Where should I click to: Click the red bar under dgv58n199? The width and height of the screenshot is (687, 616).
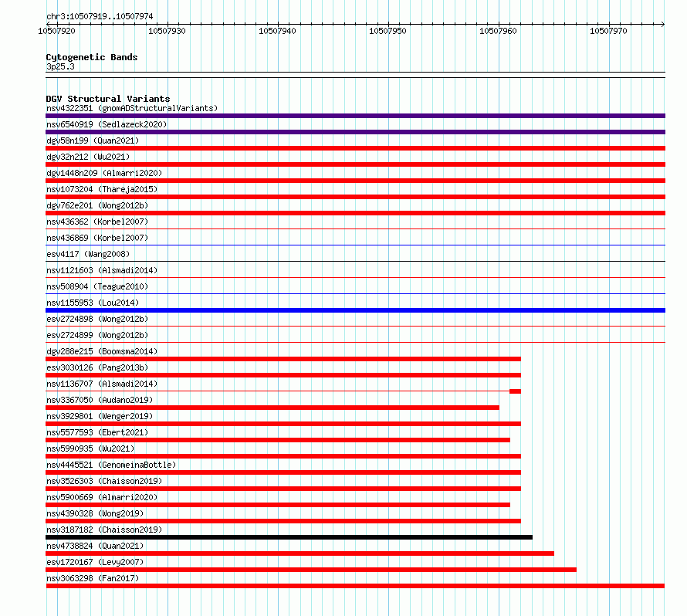(355, 148)
